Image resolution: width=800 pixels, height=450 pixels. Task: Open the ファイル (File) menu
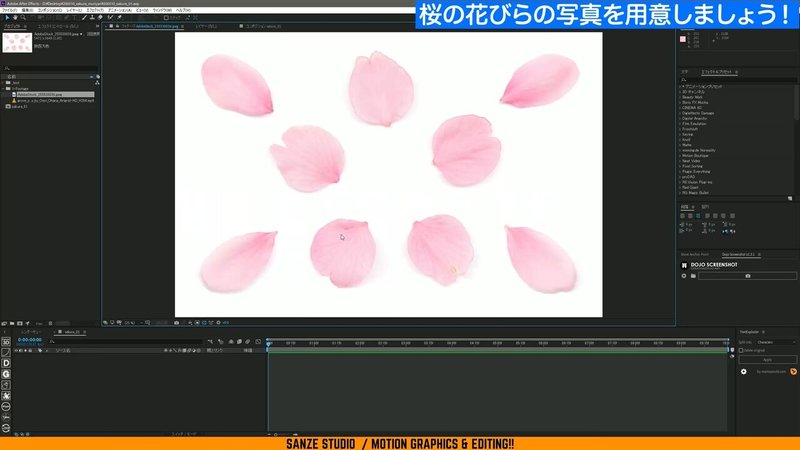point(9,10)
